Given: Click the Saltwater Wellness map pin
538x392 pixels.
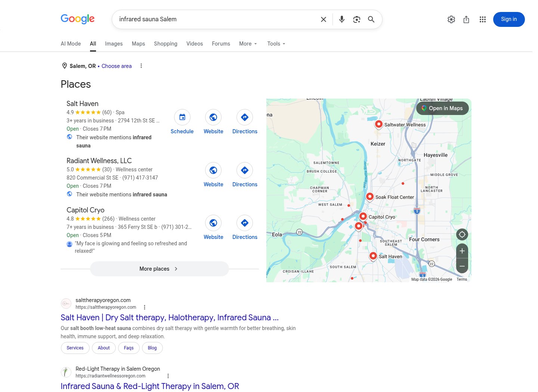Looking at the screenshot, I should pos(379,124).
